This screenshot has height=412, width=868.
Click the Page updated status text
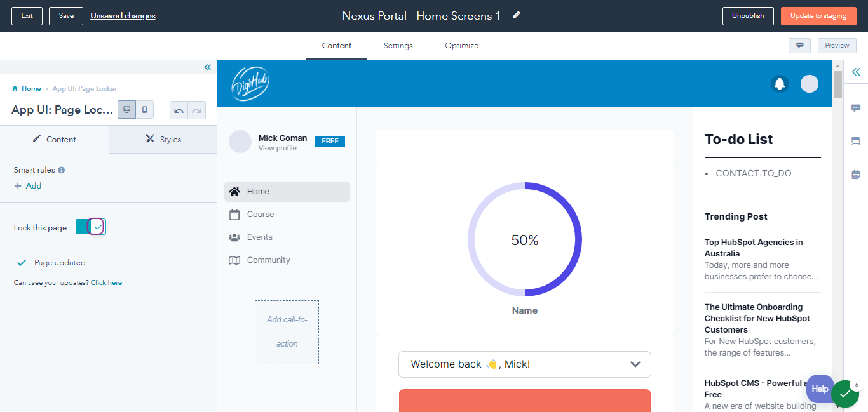tap(60, 263)
